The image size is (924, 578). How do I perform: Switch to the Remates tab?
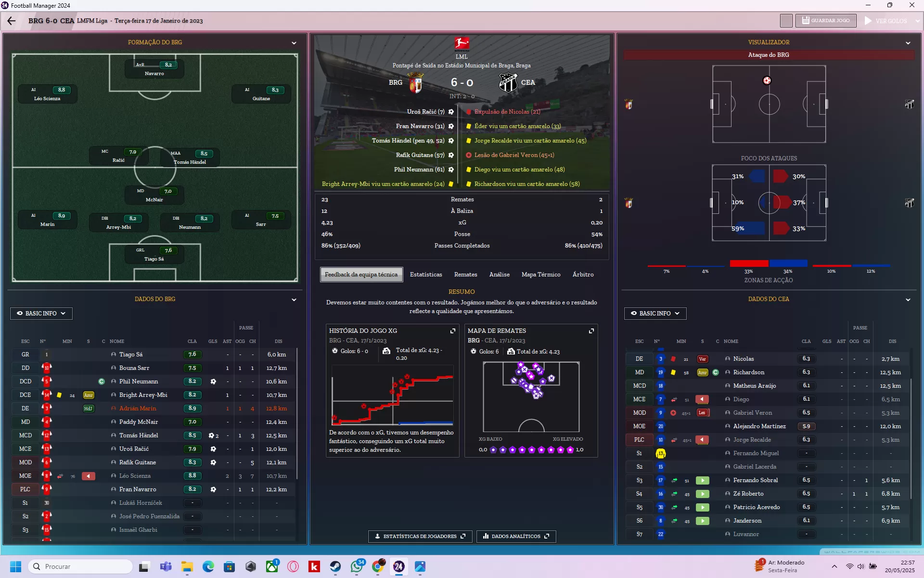tap(465, 275)
